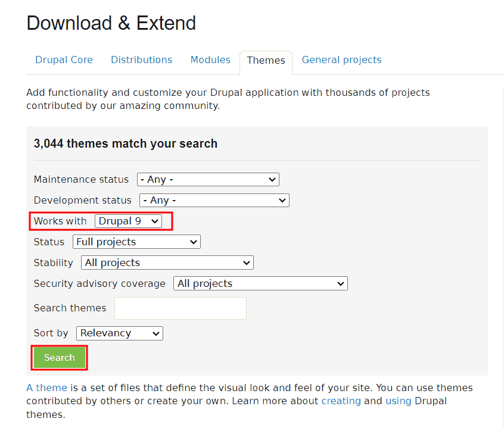Click the 'Security advisory coverage' label
This screenshot has width=504, height=428.
coord(99,283)
